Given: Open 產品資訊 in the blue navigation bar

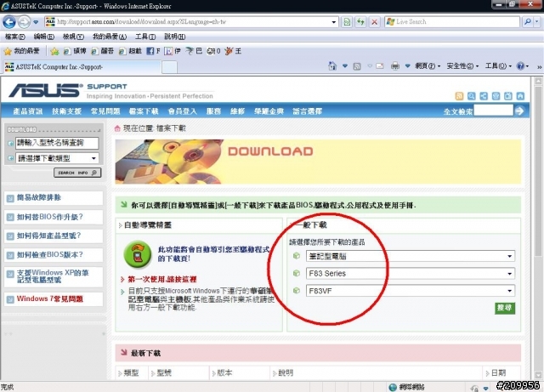Looking at the screenshot, I should tap(28, 111).
